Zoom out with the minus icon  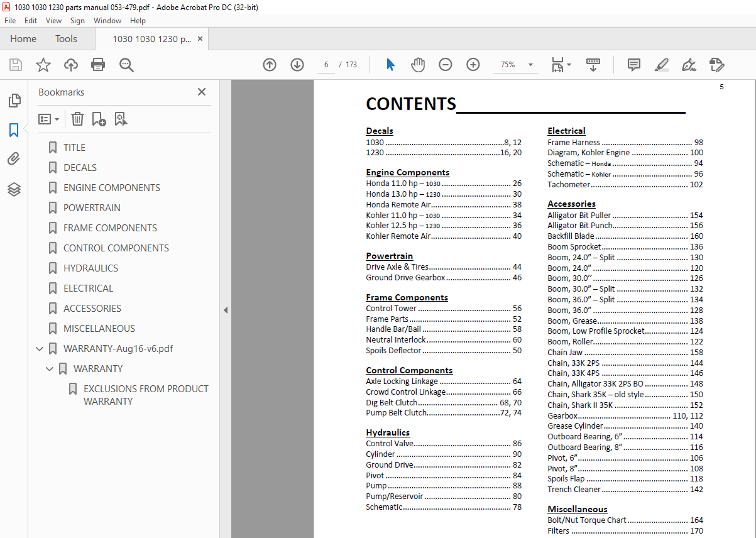click(446, 65)
